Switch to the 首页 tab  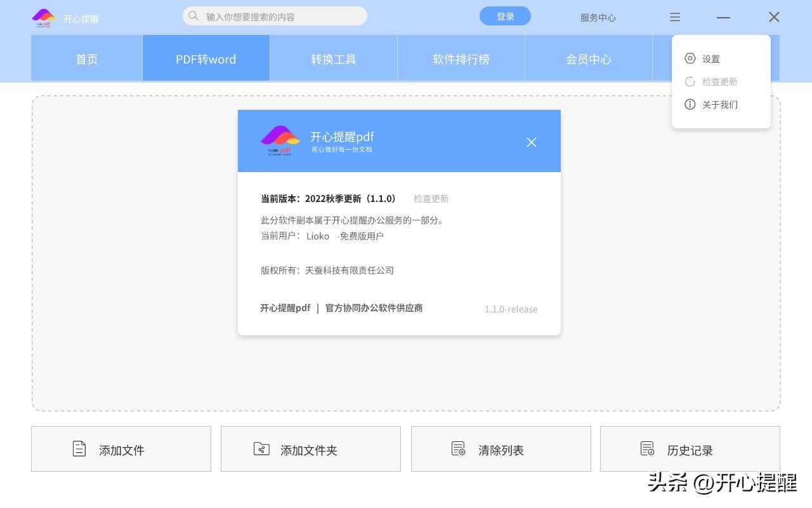(x=86, y=58)
